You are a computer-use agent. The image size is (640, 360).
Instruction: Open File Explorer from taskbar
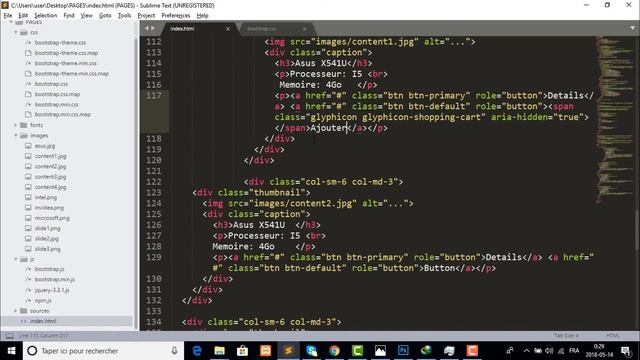coord(220,351)
